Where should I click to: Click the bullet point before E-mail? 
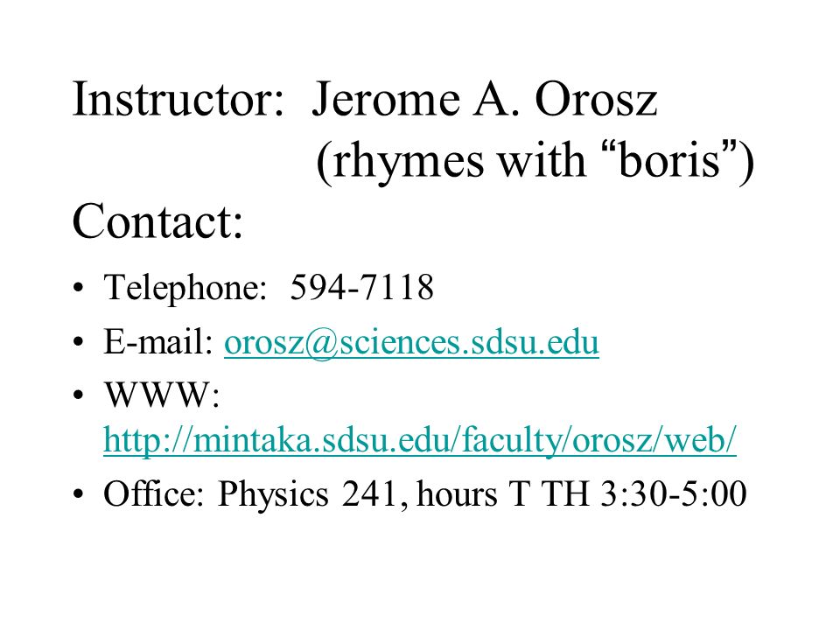tap(79, 342)
